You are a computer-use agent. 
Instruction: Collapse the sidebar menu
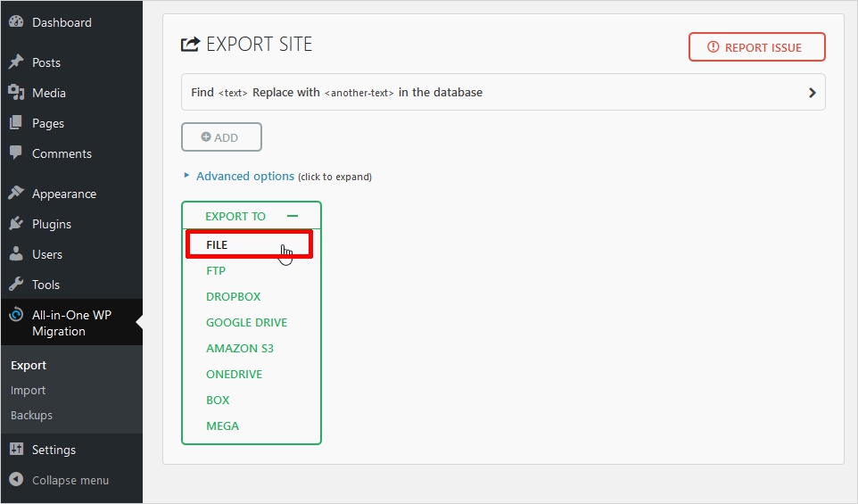(70, 480)
